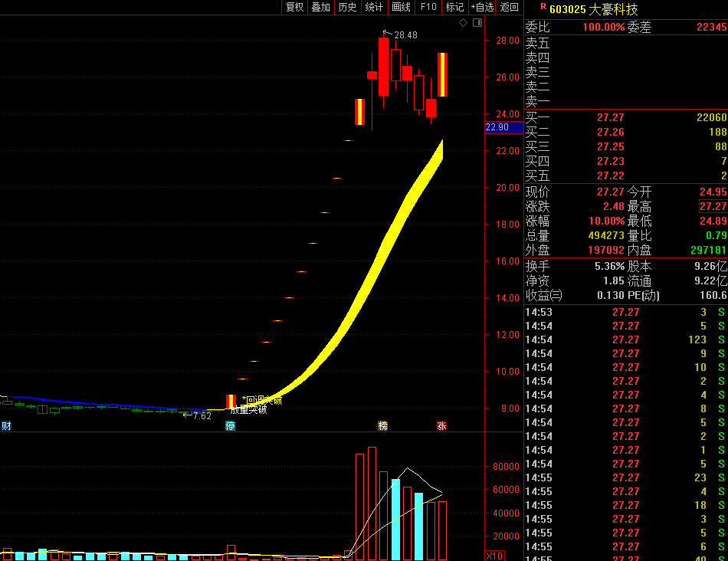Click the 委差 value 22345
Viewport: 728px width, 561px height.
(x=711, y=27)
